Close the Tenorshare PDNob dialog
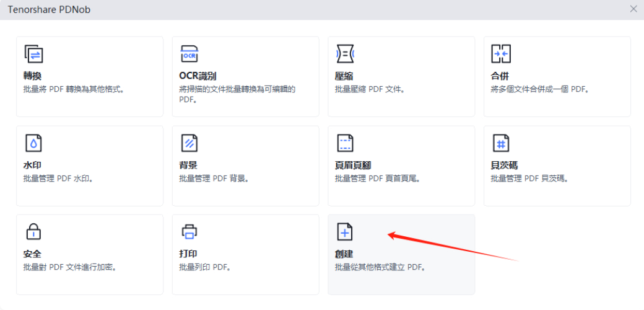This screenshot has height=310, width=644. tap(633, 9)
